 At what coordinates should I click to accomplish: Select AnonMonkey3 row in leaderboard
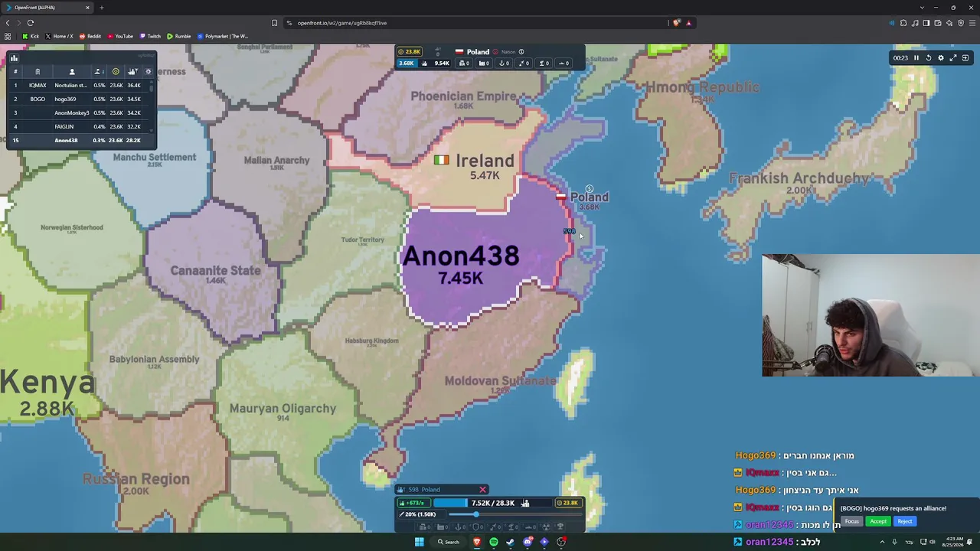[80, 112]
